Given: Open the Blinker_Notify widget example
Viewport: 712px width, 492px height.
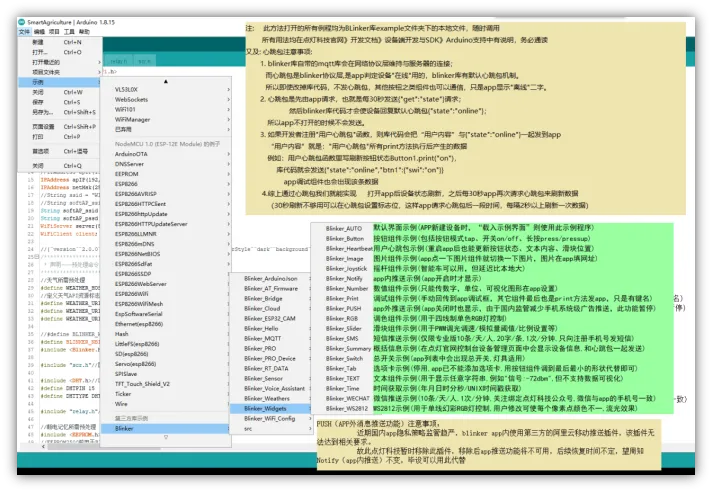Looking at the screenshot, I should [x=344, y=278].
